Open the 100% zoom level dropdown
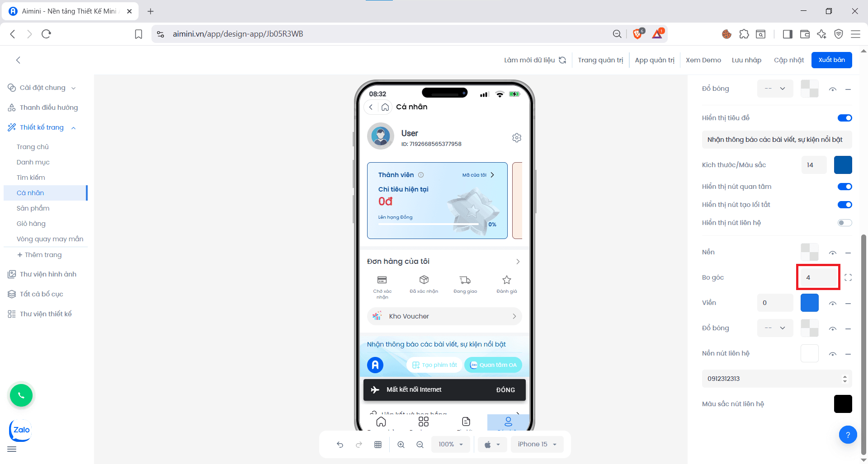The image size is (868, 464). click(x=450, y=444)
